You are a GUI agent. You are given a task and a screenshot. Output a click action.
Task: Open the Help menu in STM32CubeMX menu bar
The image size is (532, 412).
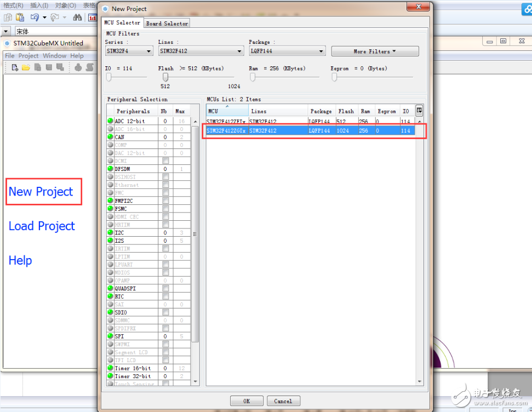point(77,56)
